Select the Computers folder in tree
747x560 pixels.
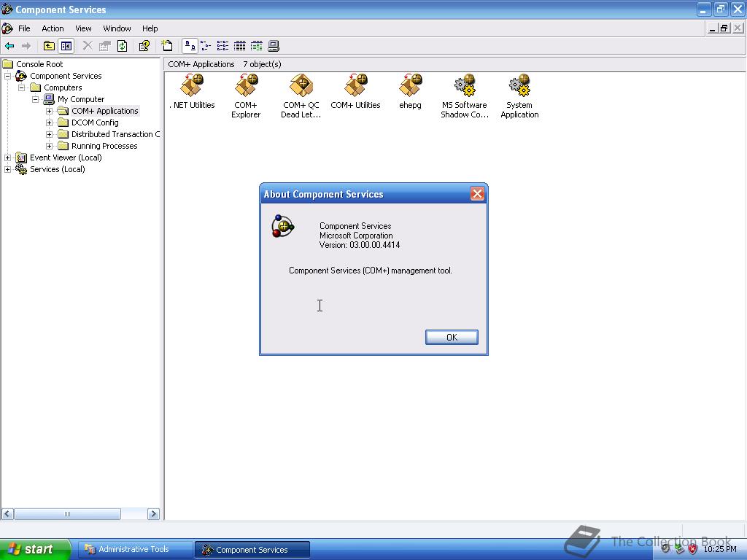point(63,87)
